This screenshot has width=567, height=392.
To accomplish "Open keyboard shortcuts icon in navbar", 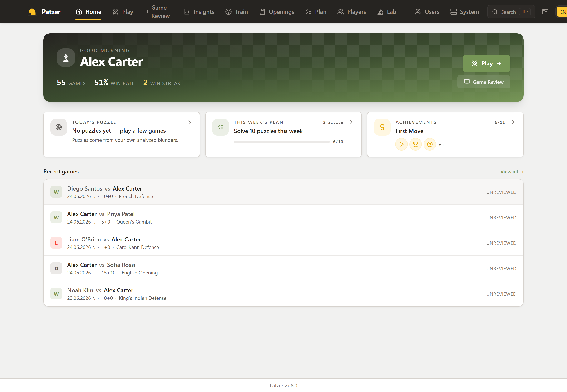I will pyautogui.click(x=545, y=11).
